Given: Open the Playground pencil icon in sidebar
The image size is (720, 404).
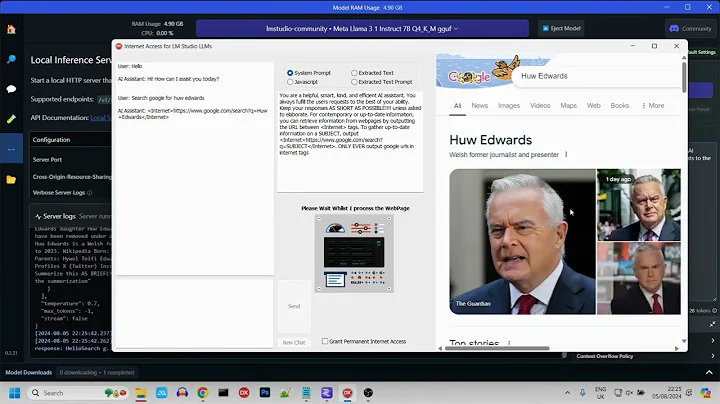Looking at the screenshot, I should tap(11, 119).
